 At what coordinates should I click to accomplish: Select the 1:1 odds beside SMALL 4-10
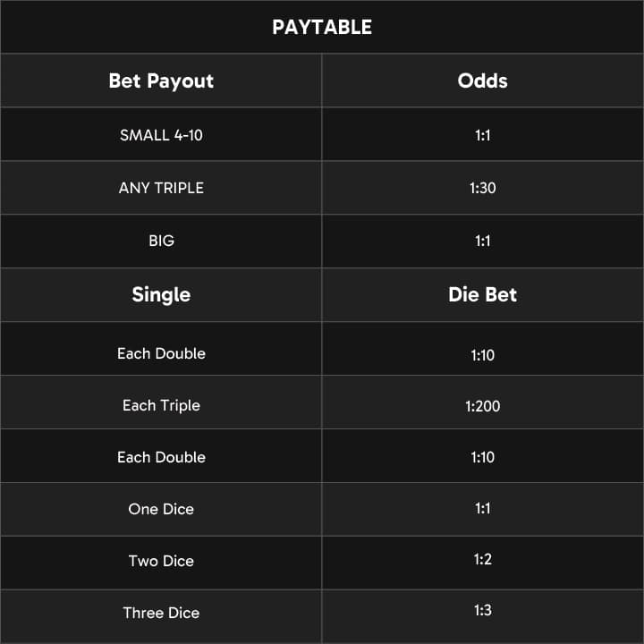click(x=483, y=135)
